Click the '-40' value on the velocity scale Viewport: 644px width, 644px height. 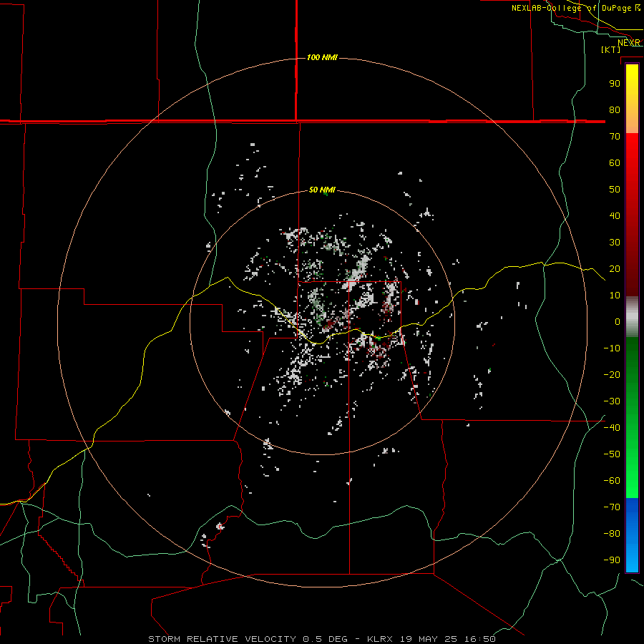pyautogui.click(x=612, y=428)
